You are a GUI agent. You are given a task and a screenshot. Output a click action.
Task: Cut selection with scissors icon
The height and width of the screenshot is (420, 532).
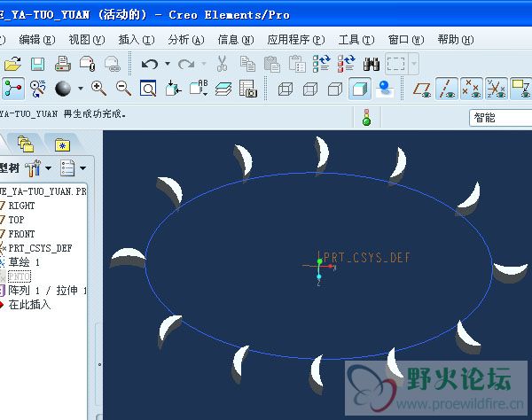(x=222, y=64)
